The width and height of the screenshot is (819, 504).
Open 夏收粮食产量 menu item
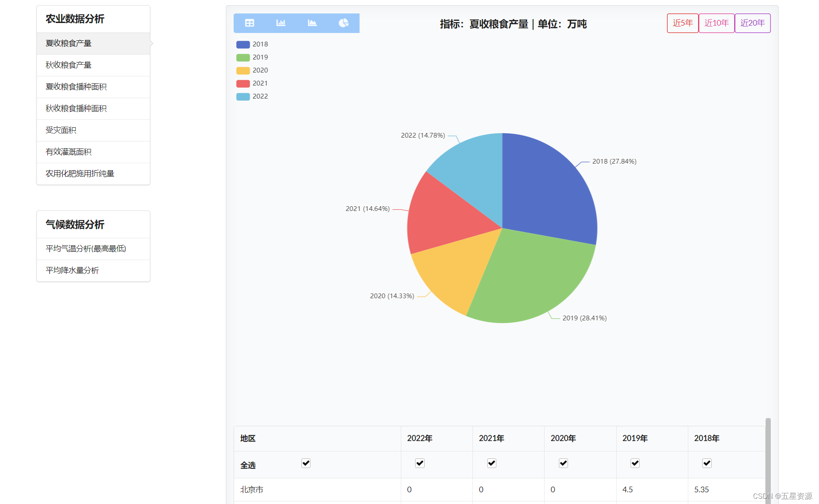click(93, 43)
